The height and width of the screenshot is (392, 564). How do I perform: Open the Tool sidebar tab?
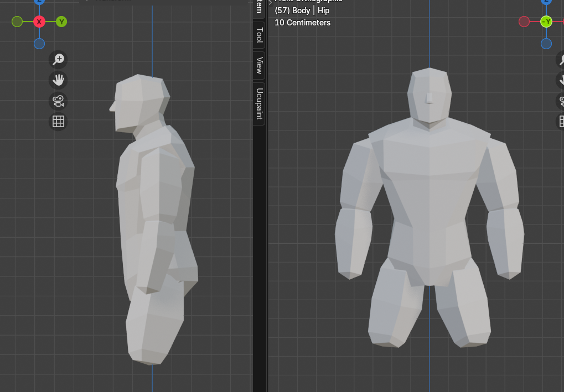pyautogui.click(x=260, y=35)
